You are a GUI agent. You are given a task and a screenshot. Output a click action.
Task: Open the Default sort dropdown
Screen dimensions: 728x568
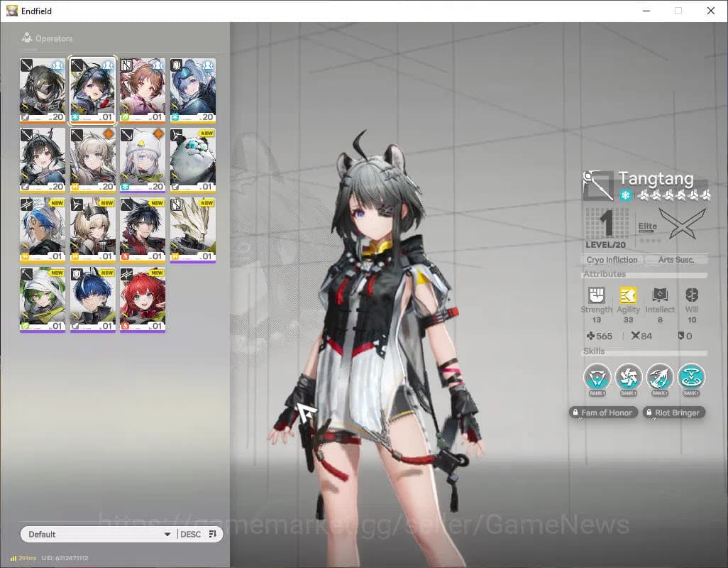pyautogui.click(x=99, y=534)
